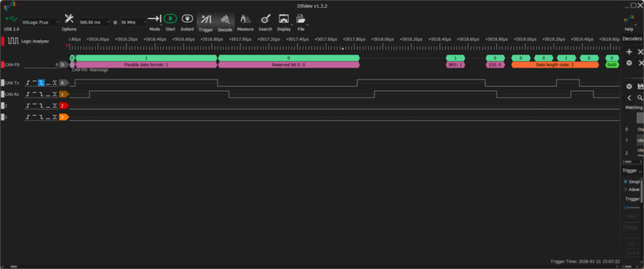
Task: Toggle the Decode panel icon
Action: click(x=225, y=19)
